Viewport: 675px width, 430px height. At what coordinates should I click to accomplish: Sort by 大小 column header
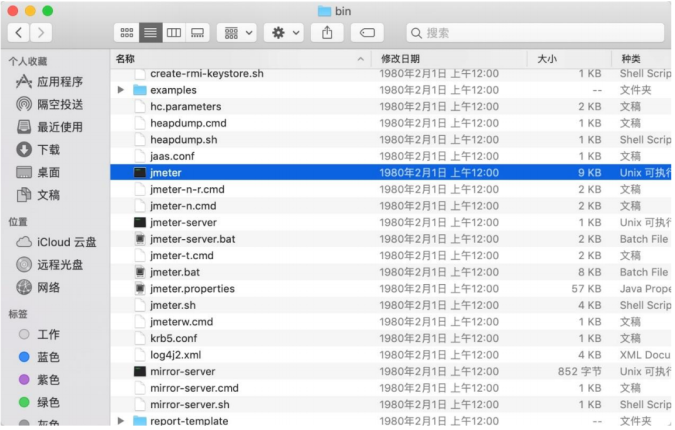coord(570,59)
